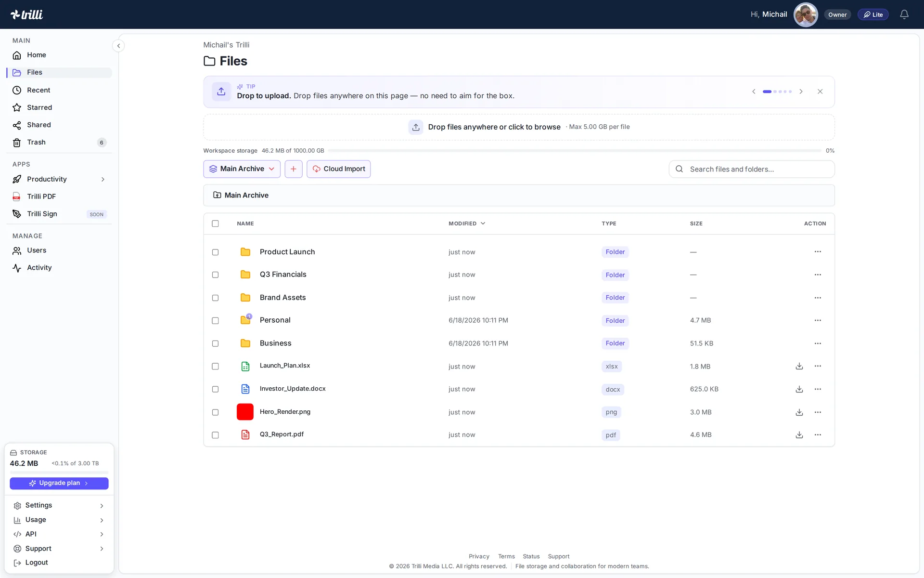Select the Investor_Update.docx checkbox
Viewport: 924px width, 578px height.
pos(215,389)
